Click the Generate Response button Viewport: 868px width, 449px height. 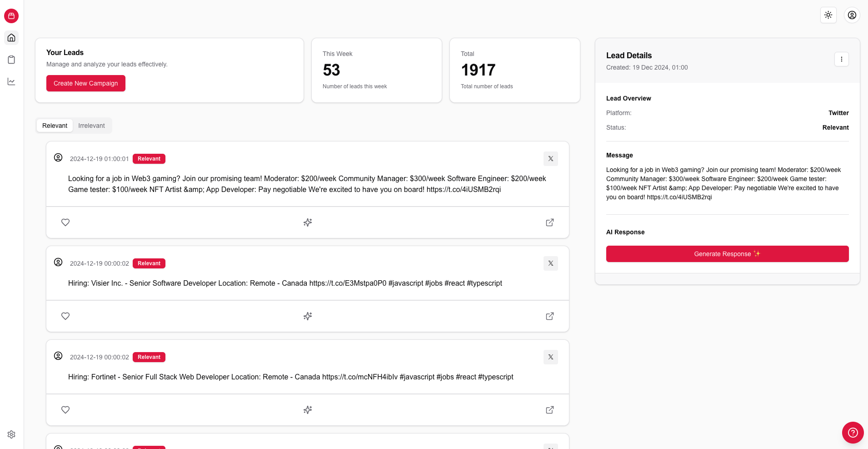click(x=727, y=254)
